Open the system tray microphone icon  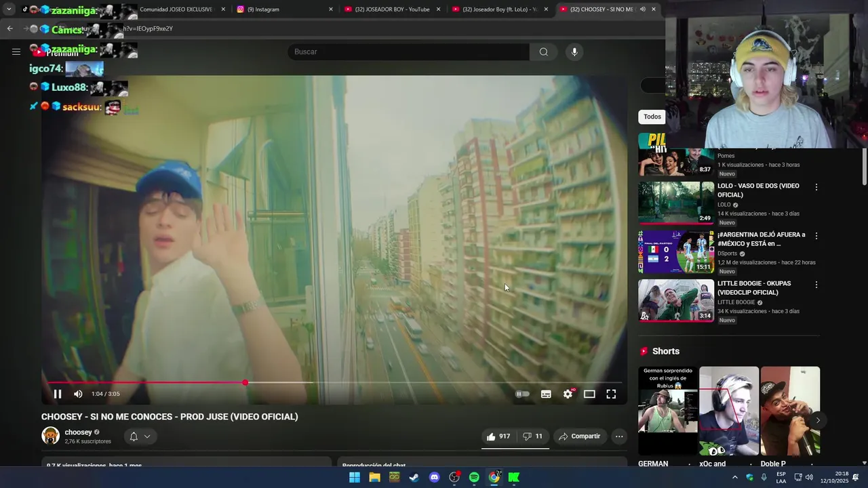(764, 477)
